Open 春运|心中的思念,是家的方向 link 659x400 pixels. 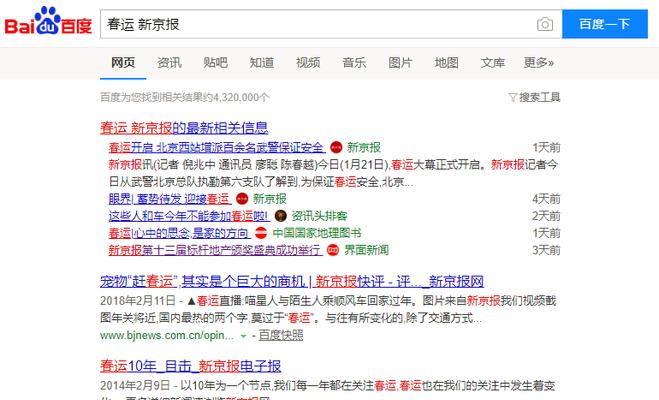click(x=179, y=233)
